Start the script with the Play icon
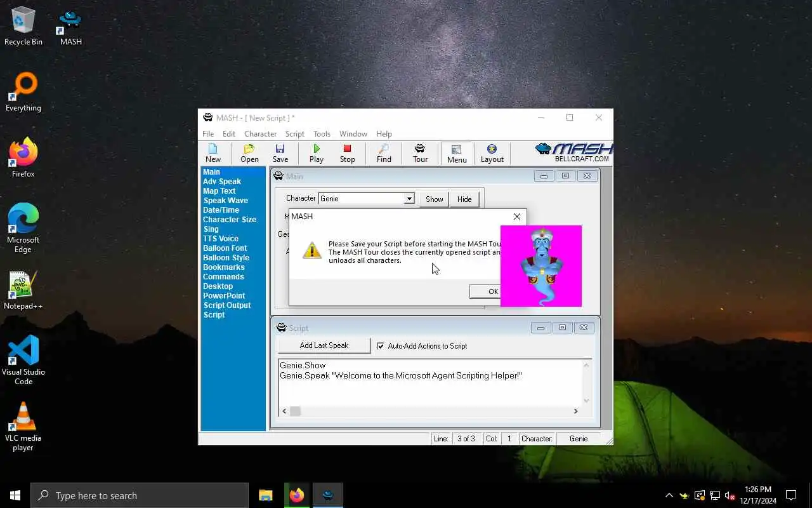812x508 pixels. click(317, 153)
